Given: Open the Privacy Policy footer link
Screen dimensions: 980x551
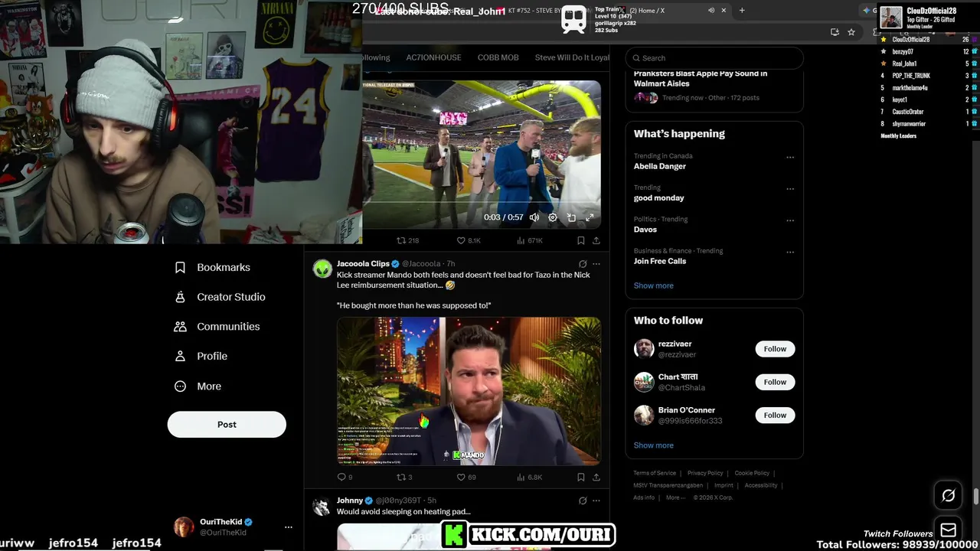Looking at the screenshot, I should [705, 473].
